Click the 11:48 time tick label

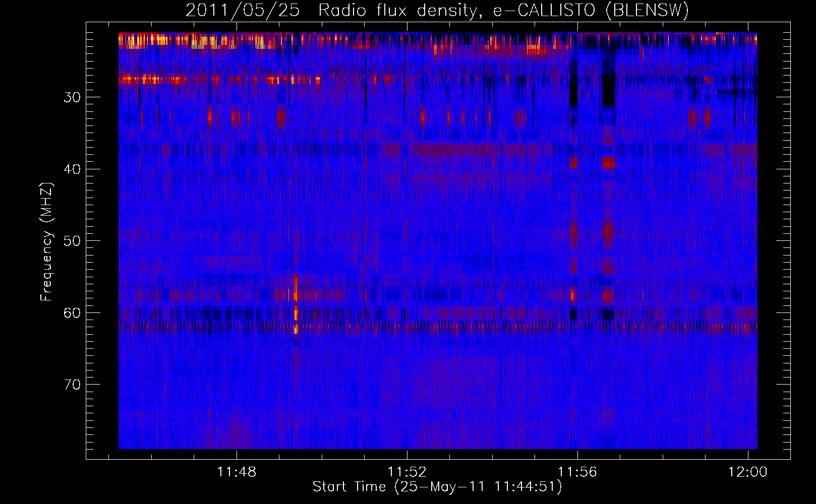(x=237, y=472)
